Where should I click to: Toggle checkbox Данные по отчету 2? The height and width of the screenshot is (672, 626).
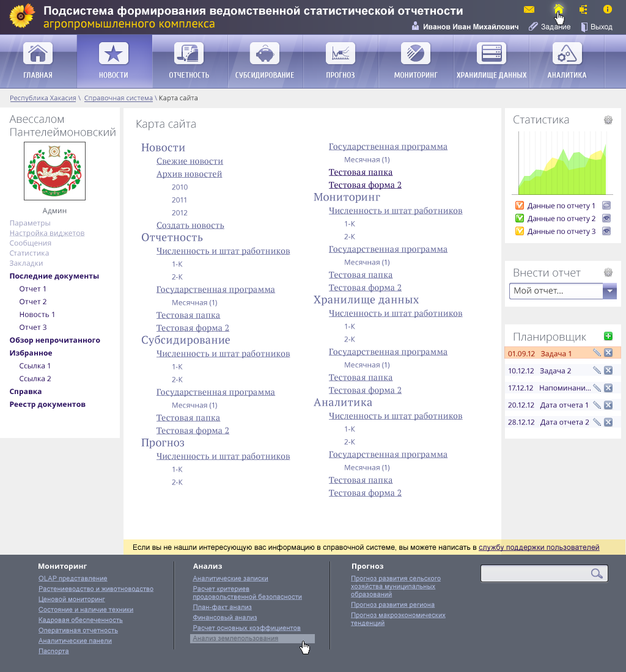(519, 218)
